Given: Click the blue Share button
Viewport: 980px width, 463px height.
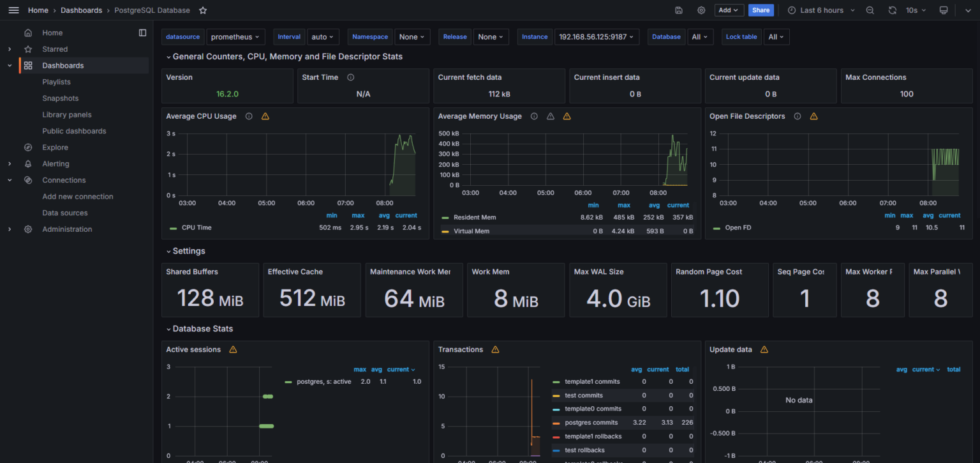Looking at the screenshot, I should [761, 10].
